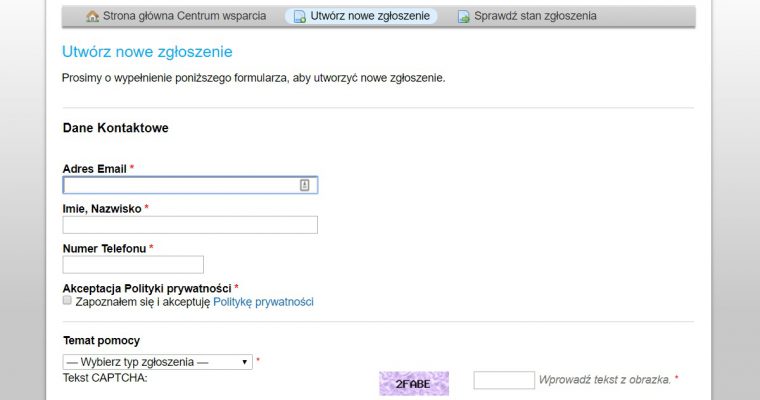Tick the privacy policy acceptance checkbox

(67, 301)
